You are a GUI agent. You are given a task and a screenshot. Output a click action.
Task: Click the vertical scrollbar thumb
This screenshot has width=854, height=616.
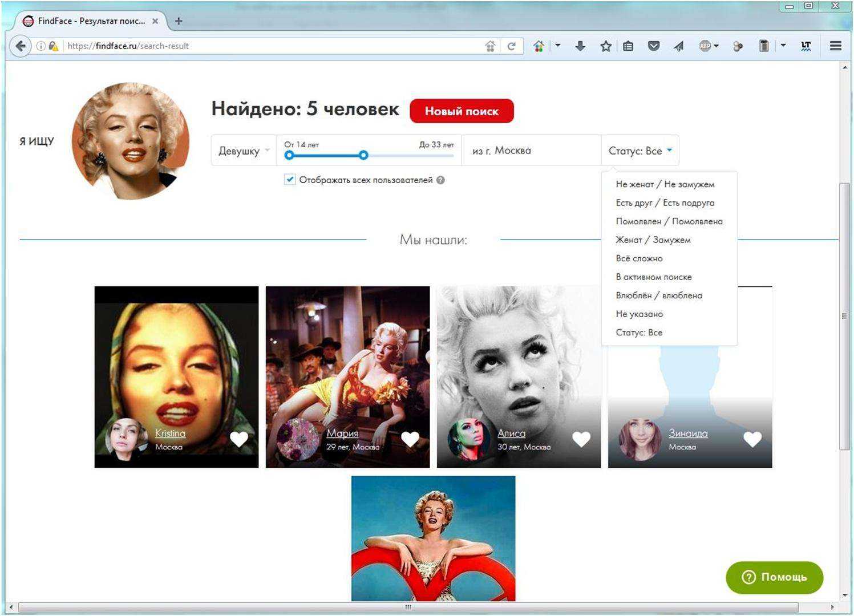(845, 317)
